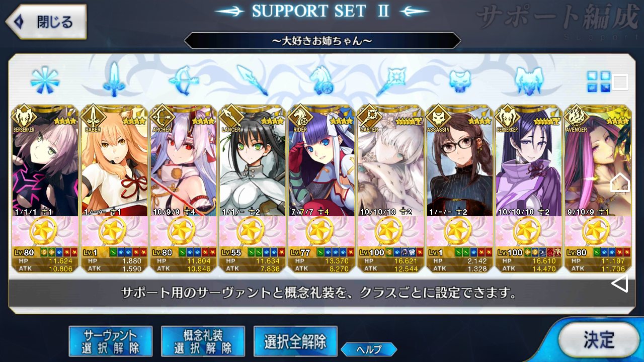Click the 選択全解除 button
644x362 pixels.
[x=295, y=341]
